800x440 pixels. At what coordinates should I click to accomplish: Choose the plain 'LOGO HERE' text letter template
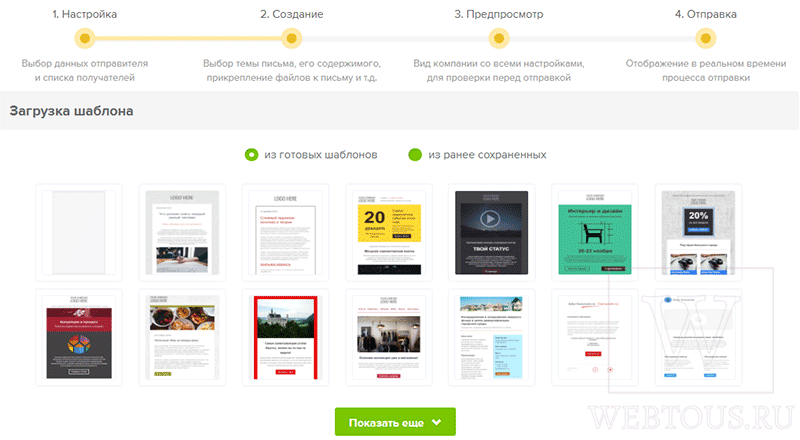286,233
